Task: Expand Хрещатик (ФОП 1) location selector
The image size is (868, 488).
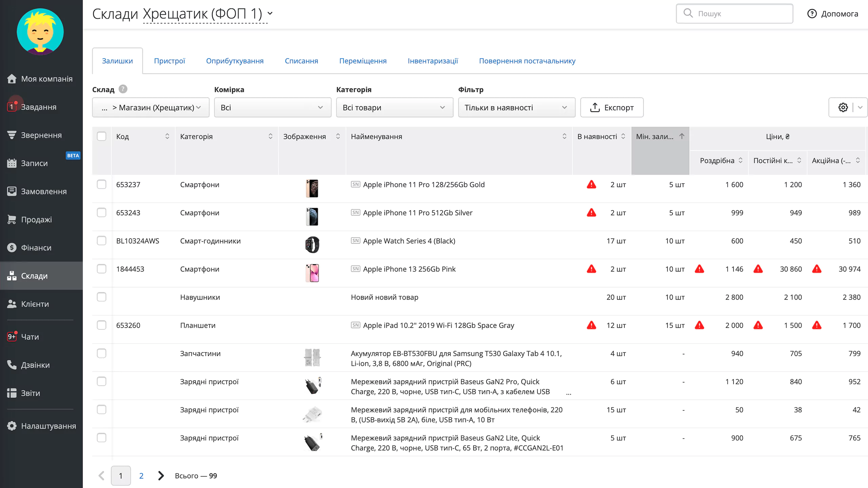Action: coord(208,14)
